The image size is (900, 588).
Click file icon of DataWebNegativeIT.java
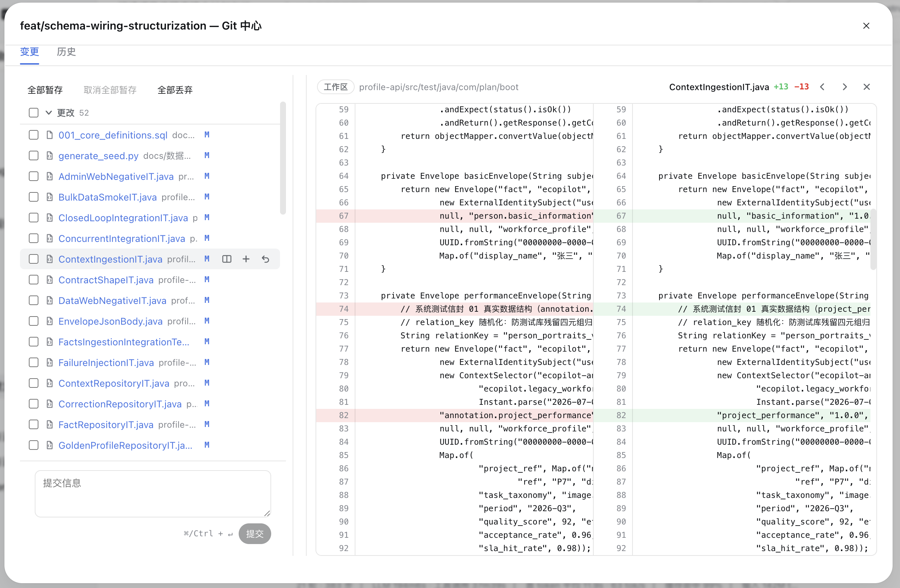pyautogui.click(x=50, y=300)
